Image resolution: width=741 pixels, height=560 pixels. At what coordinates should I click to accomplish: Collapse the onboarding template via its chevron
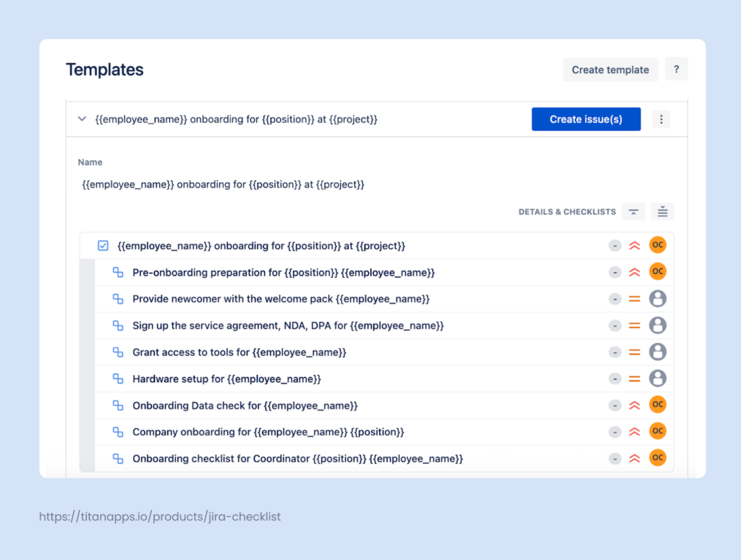point(82,119)
